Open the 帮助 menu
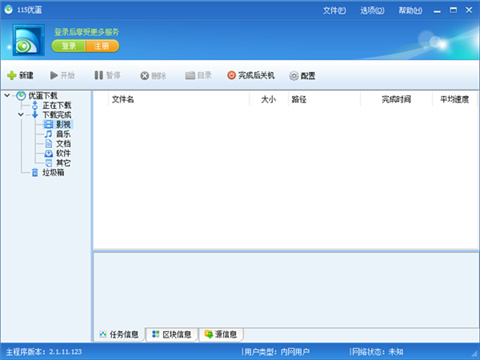 410,11
